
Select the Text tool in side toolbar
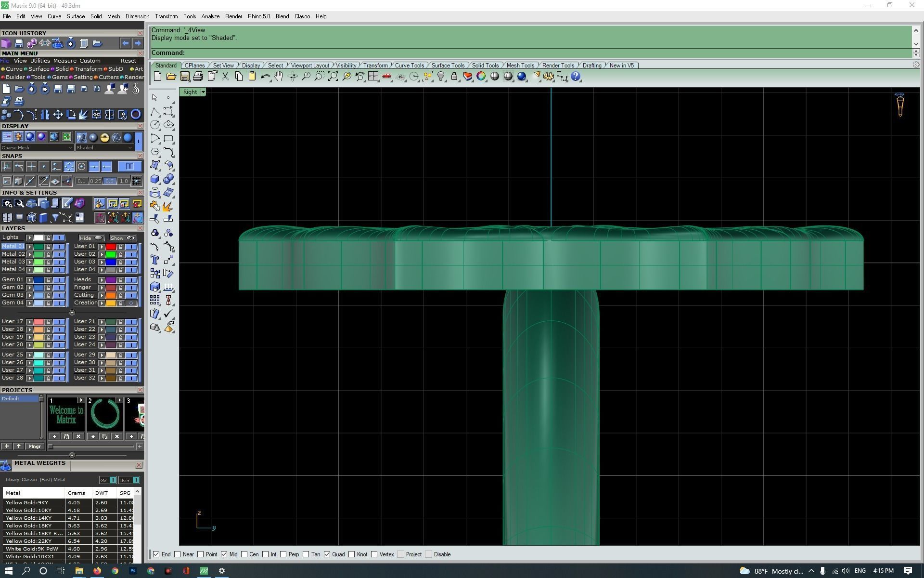point(155,260)
